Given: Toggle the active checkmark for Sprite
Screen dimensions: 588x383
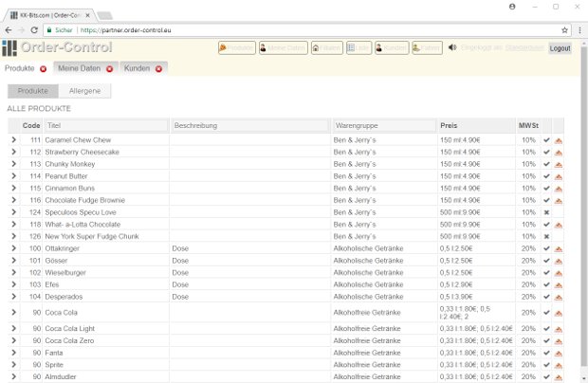Looking at the screenshot, I should pyautogui.click(x=546, y=365).
